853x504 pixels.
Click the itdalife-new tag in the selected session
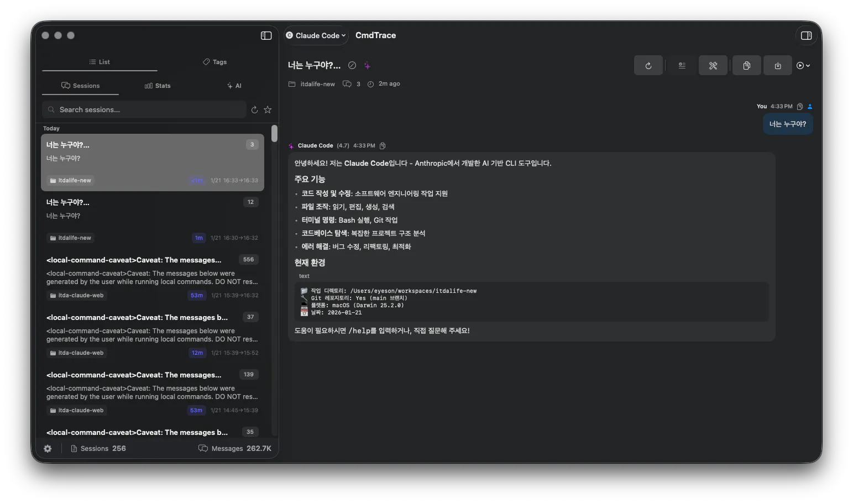pos(70,181)
